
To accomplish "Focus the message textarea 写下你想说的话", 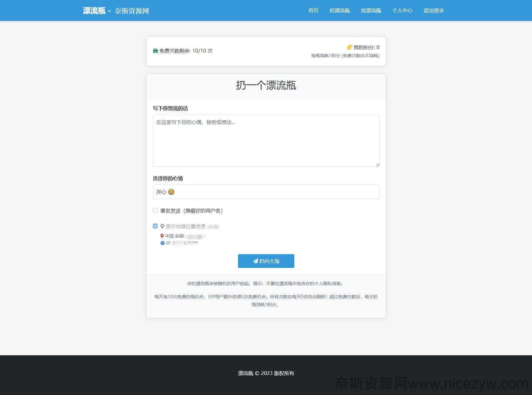I will (x=266, y=141).
